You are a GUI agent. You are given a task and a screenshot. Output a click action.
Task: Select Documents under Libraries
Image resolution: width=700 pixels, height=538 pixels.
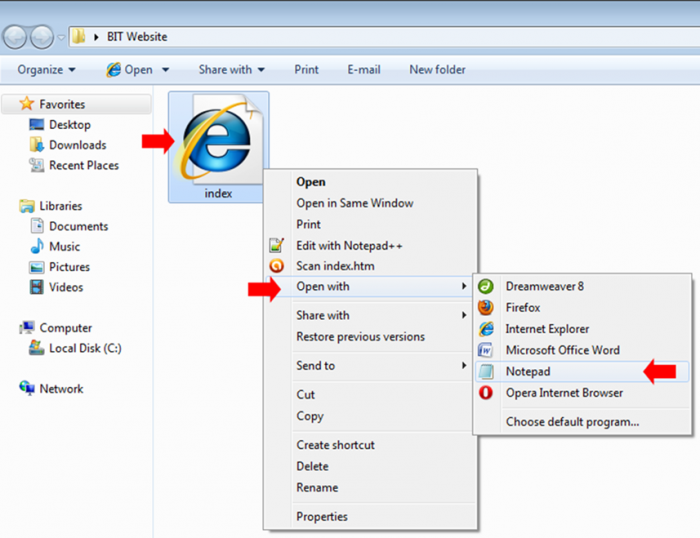pyautogui.click(x=79, y=226)
